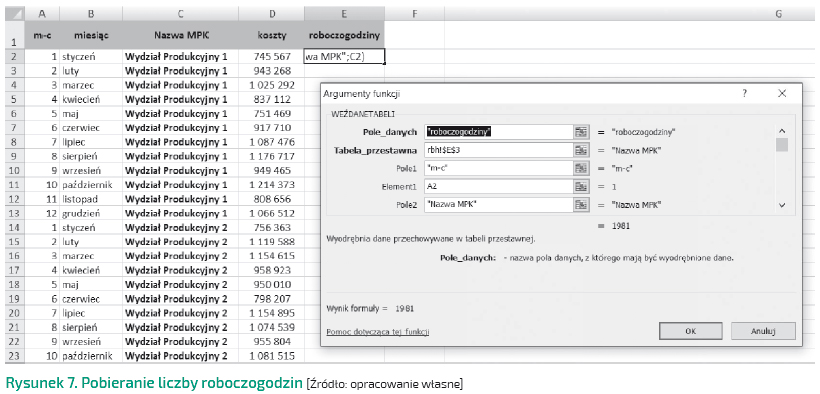The width and height of the screenshot is (820, 394).
Task: Click range picker icon for Pole2
Action: [x=581, y=205]
